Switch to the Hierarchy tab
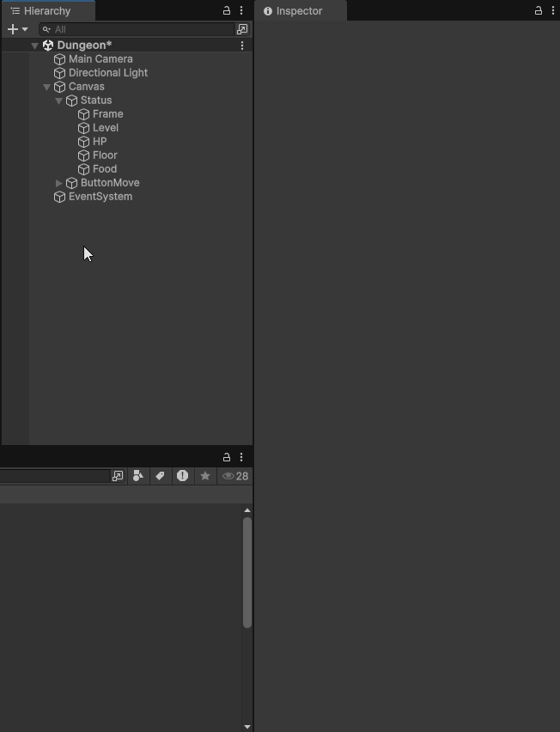This screenshot has height=732, width=560. click(49, 10)
